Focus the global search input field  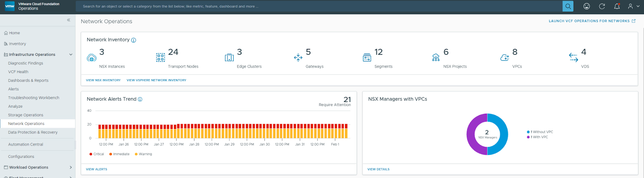(x=320, y=6)
